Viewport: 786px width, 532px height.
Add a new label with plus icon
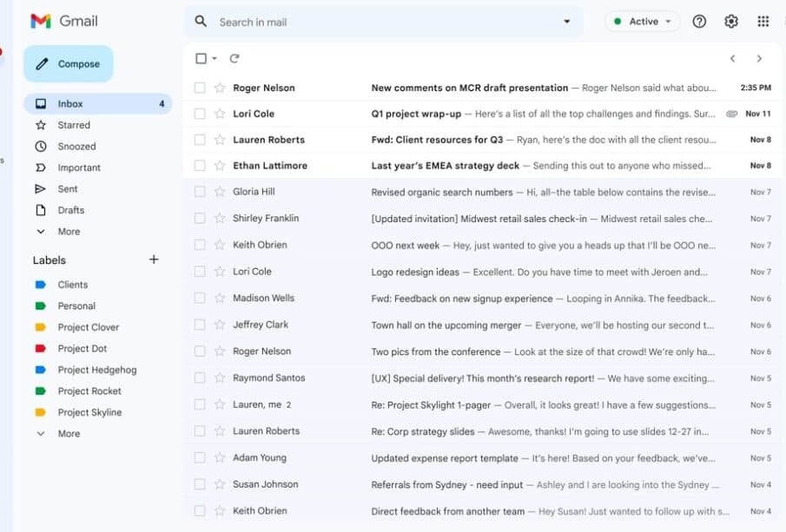(x=154, y=259)
